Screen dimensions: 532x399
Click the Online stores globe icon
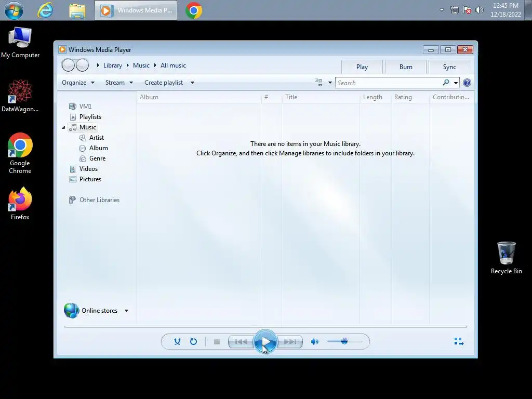tap(71, 311)
